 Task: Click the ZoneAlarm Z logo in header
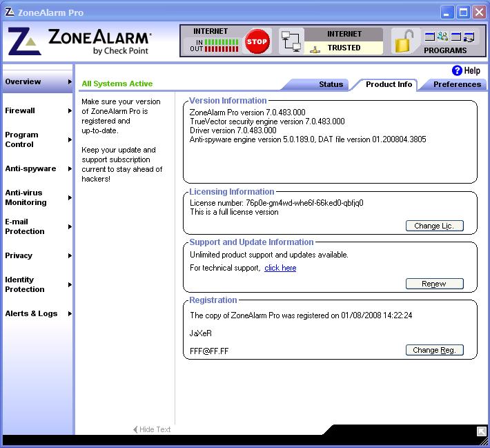[x=23, y=41]
